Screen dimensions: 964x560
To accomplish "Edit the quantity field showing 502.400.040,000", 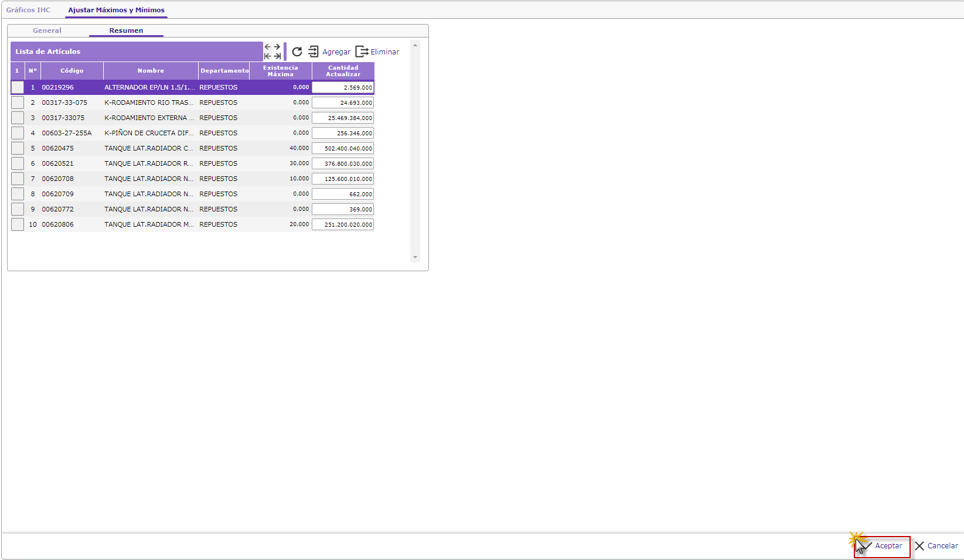I will pos(343,148).
